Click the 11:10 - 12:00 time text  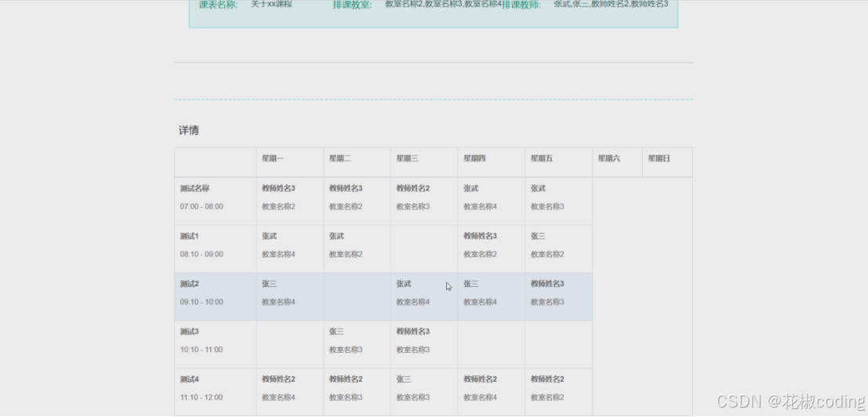point(202,397)
